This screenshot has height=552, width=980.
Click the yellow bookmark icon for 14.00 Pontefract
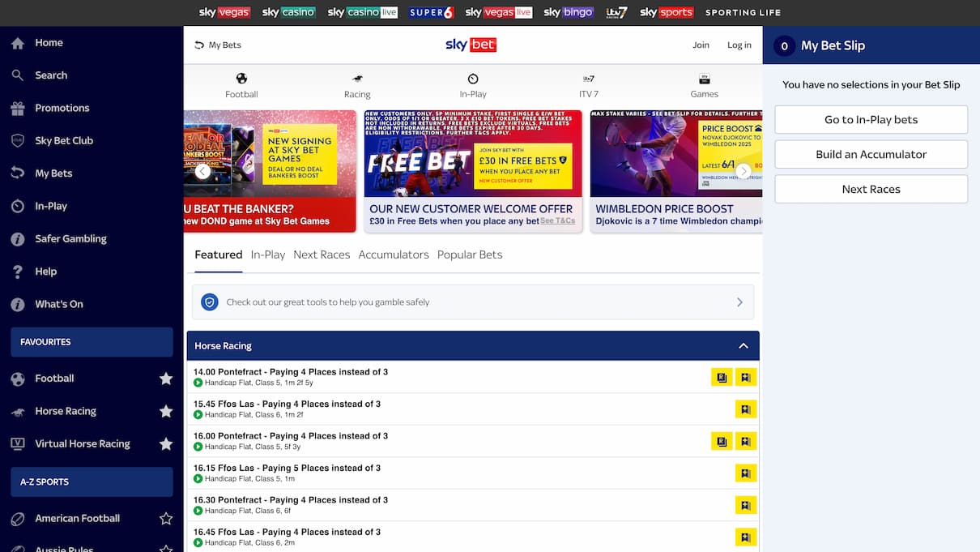click(x=746, y=377)
